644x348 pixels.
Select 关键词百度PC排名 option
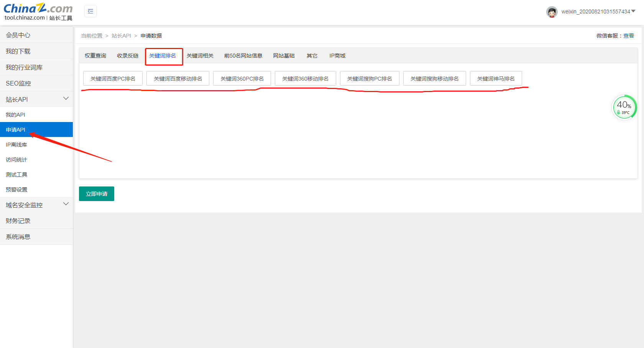pos(113,79)
